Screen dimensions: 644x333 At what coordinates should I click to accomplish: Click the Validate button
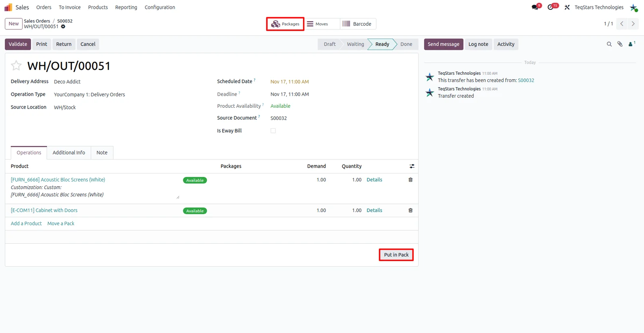pyautogui.click(x=18, y=44)
